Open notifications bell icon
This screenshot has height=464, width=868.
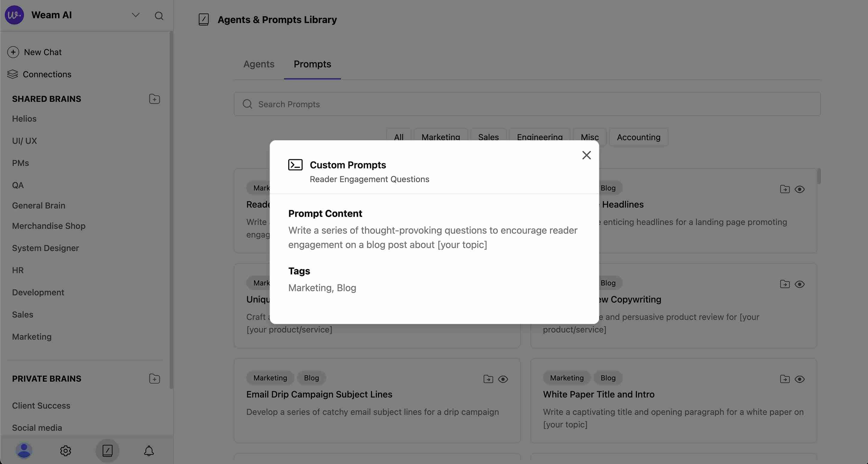click(149, 451)
